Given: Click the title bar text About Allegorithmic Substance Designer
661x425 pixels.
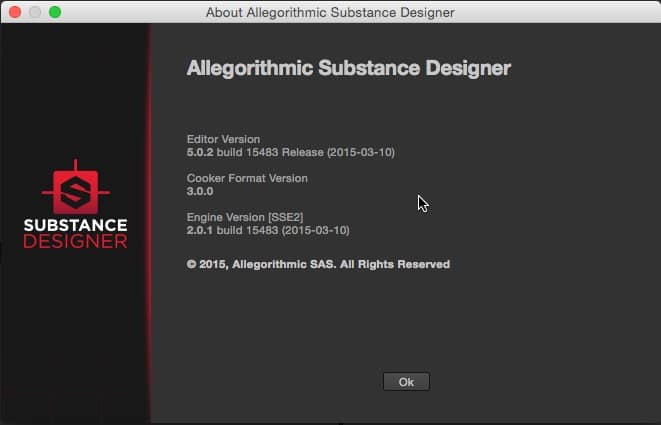Looking at the screenshot, I should tap(330, 13).
